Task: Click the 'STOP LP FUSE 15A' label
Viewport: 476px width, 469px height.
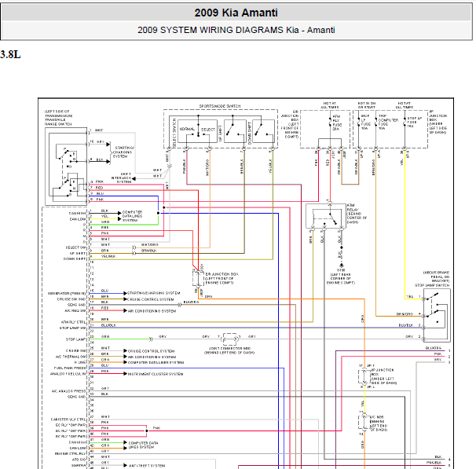Action: (415, 122)
